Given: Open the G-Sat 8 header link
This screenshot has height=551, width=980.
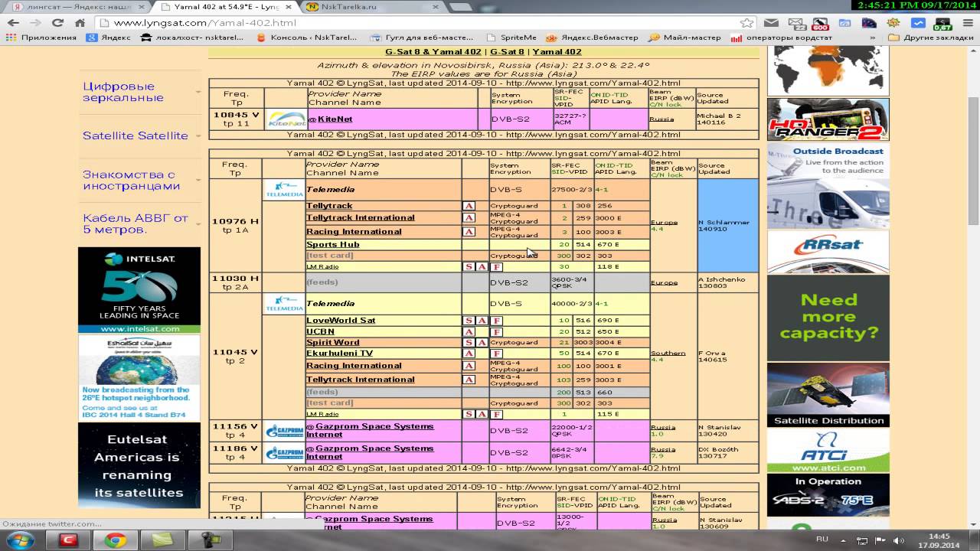Looking at the screenshot, I should tap(508, 52).
